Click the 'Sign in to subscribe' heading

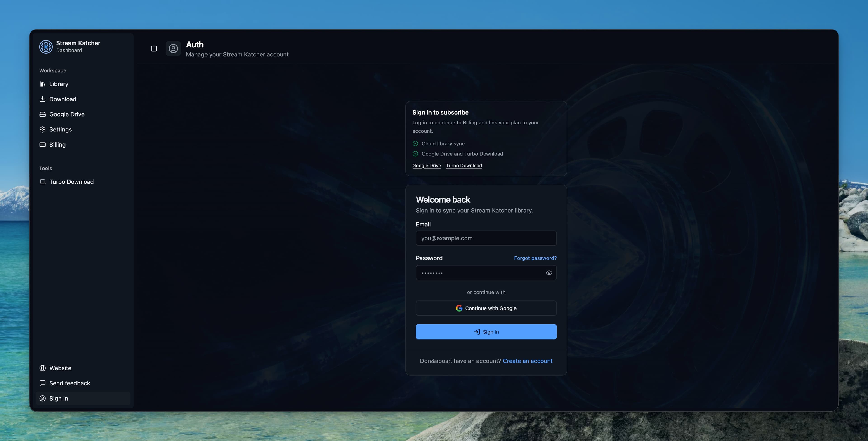(440, 113)
